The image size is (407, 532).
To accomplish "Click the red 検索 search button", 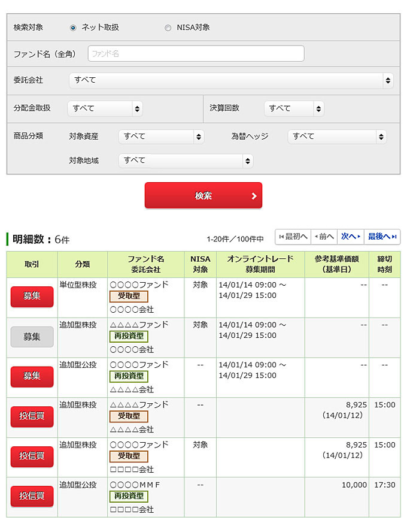I will click(x=203, y=195).
